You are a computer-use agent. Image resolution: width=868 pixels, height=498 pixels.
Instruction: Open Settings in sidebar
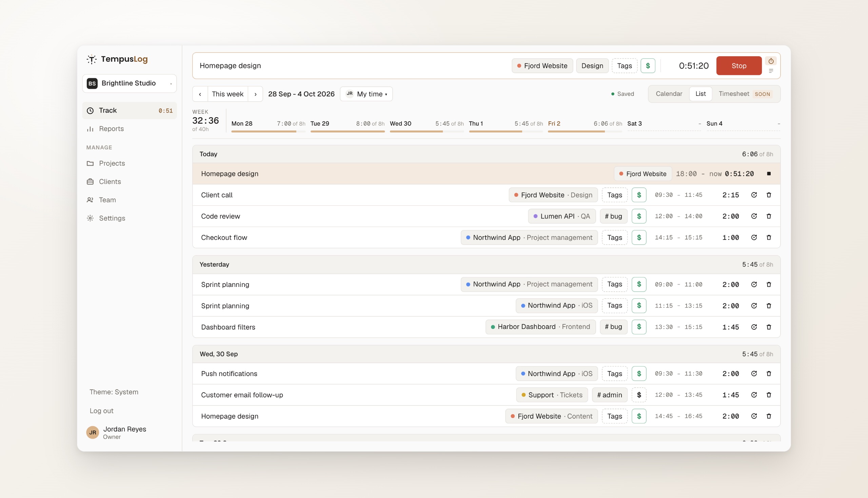[x=130, y=218]
